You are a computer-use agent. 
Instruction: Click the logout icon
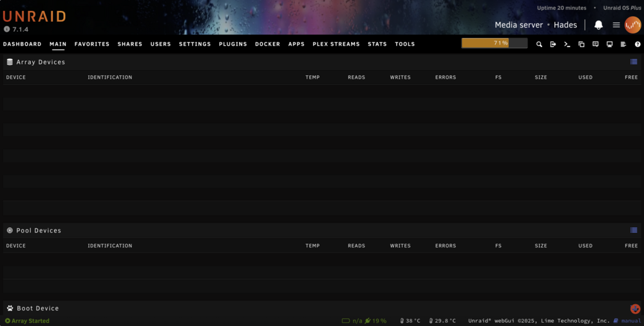[553, 44]
